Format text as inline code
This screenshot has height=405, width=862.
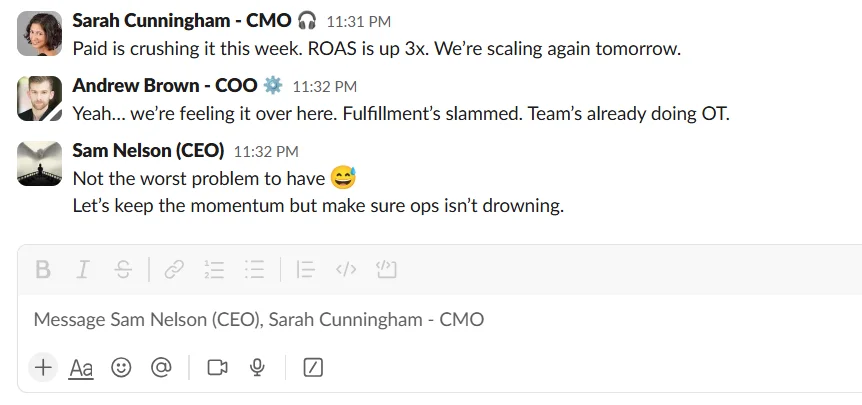346,270
